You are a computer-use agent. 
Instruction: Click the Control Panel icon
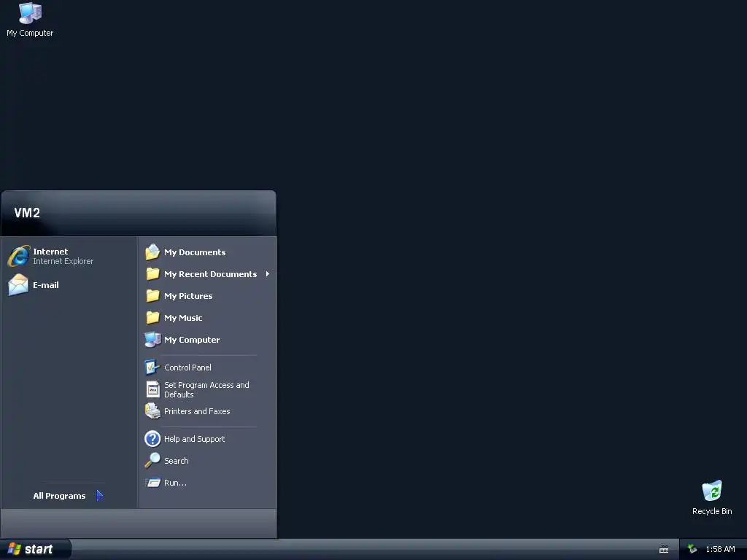152,367
